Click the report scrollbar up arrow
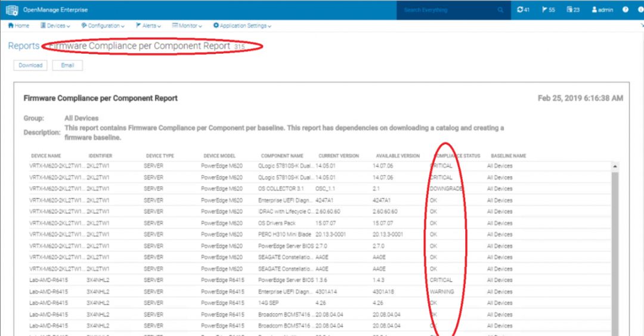The image size is (644, 336). 615,166
